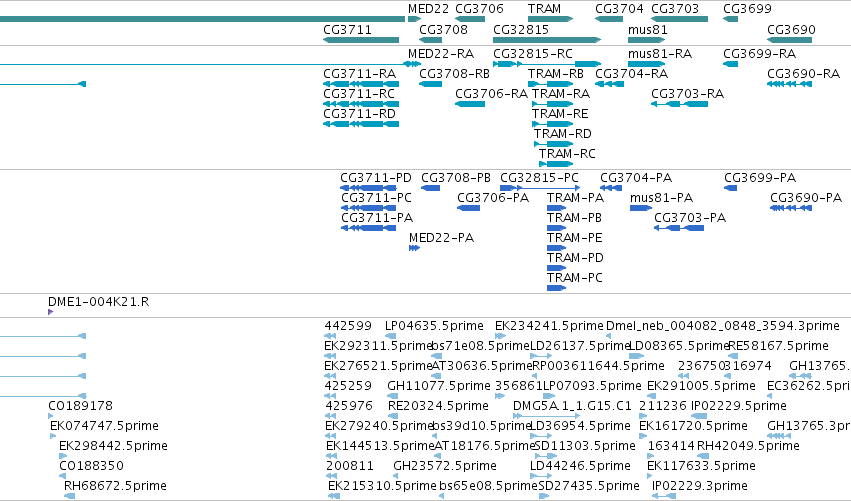Click the CG3708-RB transcript label
Viewport: 851px width, 501px height.
(454, 74)
